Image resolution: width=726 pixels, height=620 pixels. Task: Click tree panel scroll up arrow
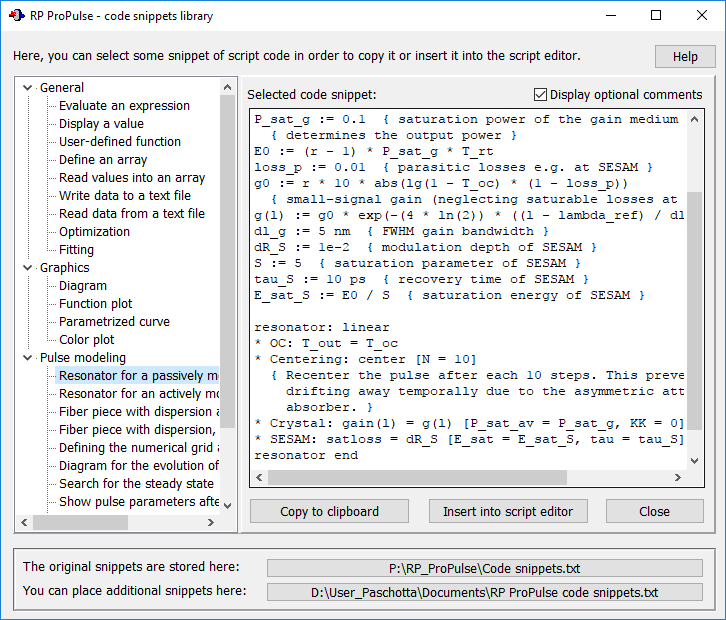(x=227, y=87)
